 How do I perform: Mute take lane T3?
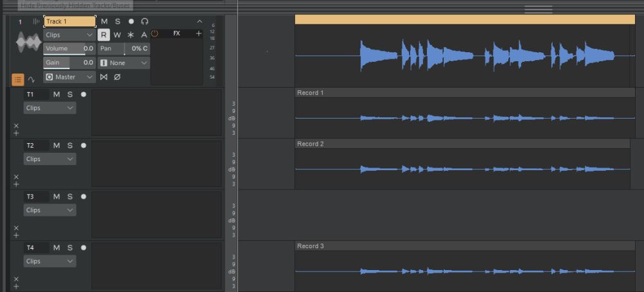(x=57, y=197)
